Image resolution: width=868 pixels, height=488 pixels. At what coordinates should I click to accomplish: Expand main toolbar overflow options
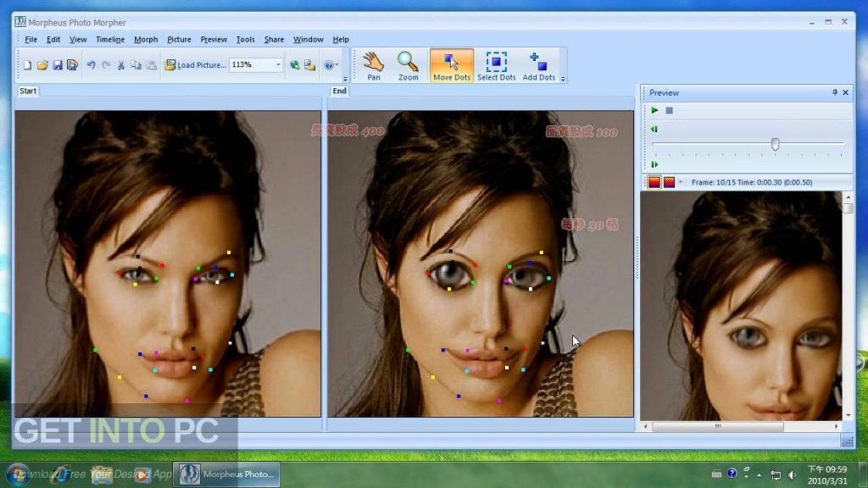coord(346,79)
